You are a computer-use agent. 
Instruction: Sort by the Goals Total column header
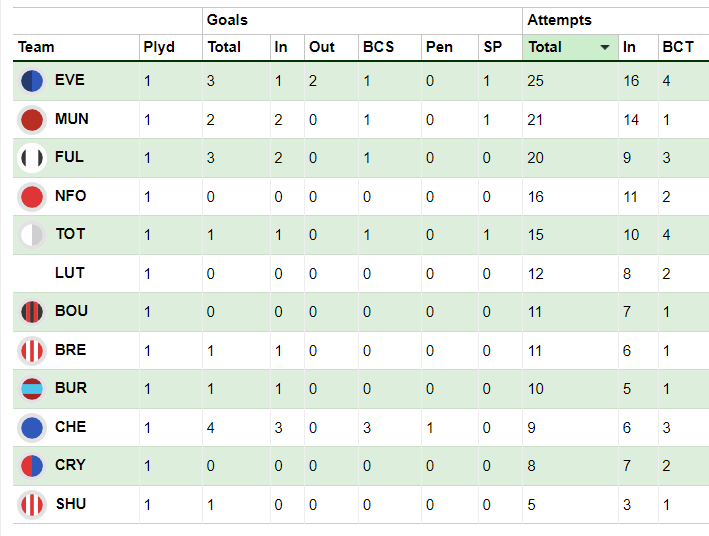224,47
